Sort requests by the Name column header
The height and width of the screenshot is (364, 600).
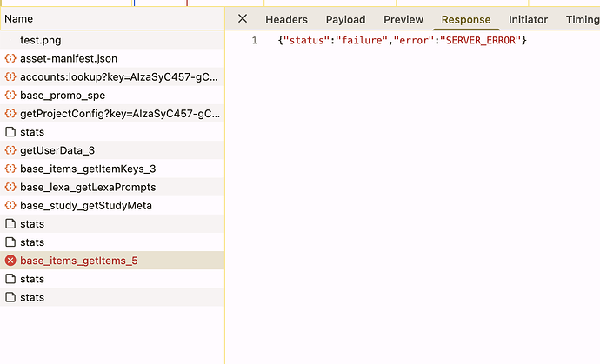pos(19,18)
